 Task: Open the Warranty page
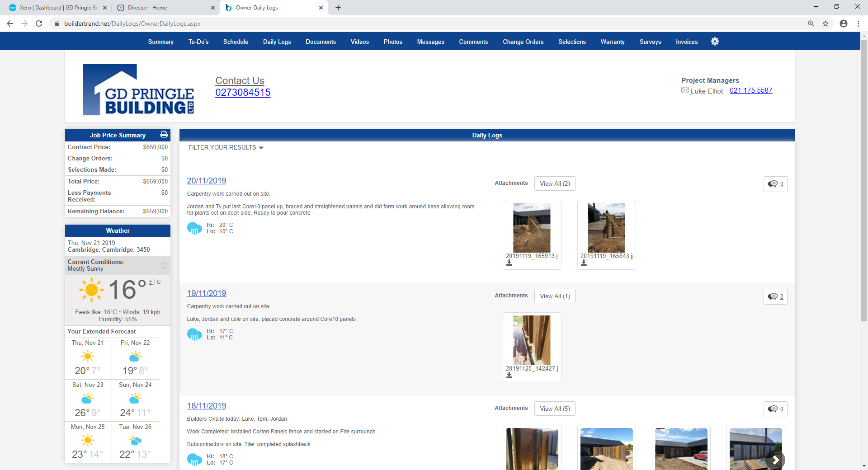tap(613, 42)
